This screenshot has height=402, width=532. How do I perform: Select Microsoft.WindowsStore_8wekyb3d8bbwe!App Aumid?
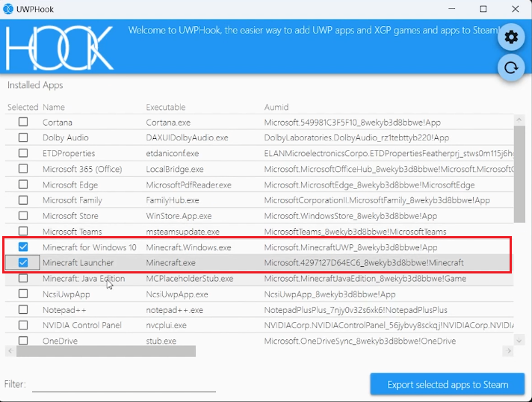click(350, 216)
